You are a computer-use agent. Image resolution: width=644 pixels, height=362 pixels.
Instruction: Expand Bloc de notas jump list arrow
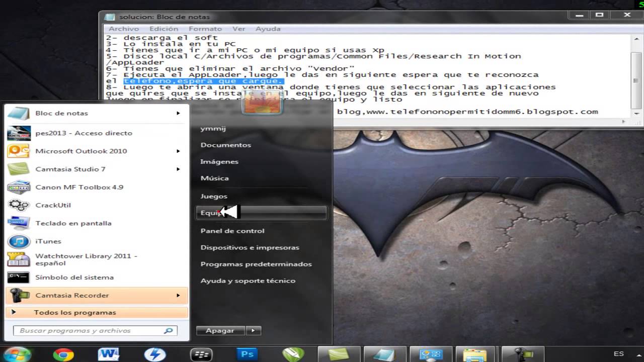tap(178, 113)
